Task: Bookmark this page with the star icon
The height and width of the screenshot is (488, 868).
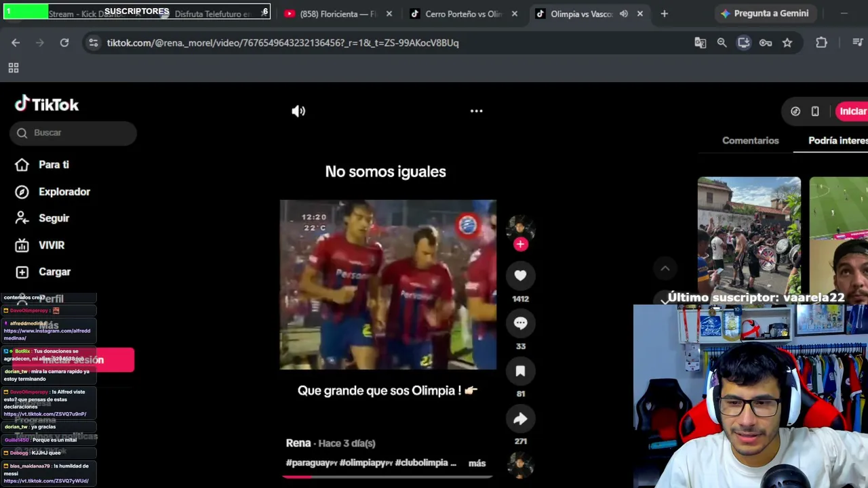Action: coord(787,43)
